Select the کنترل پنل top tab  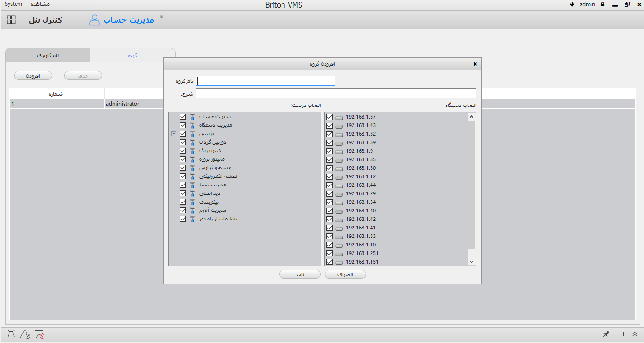(x=45, y=20)
